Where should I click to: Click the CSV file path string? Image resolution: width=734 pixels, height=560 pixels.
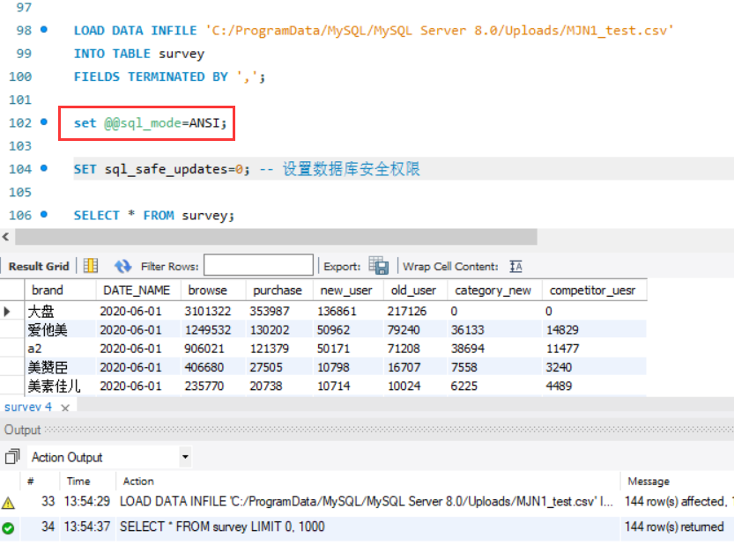(x=440, y=31)
